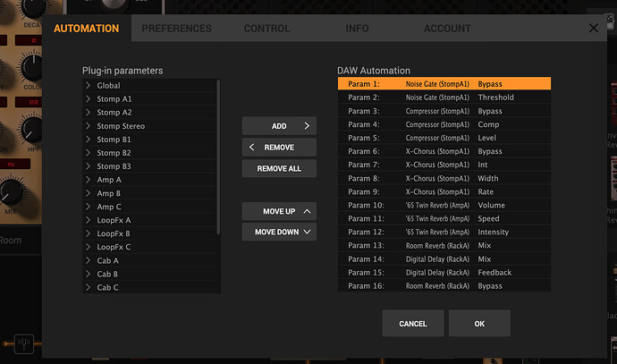Click the plug-in parameters list scrollbar
This screenshot has width=617, height=364.
(x=218, y=152)
